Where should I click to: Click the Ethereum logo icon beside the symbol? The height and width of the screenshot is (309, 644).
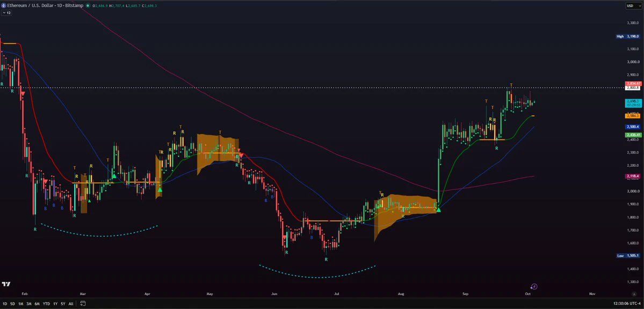[4, 6]
